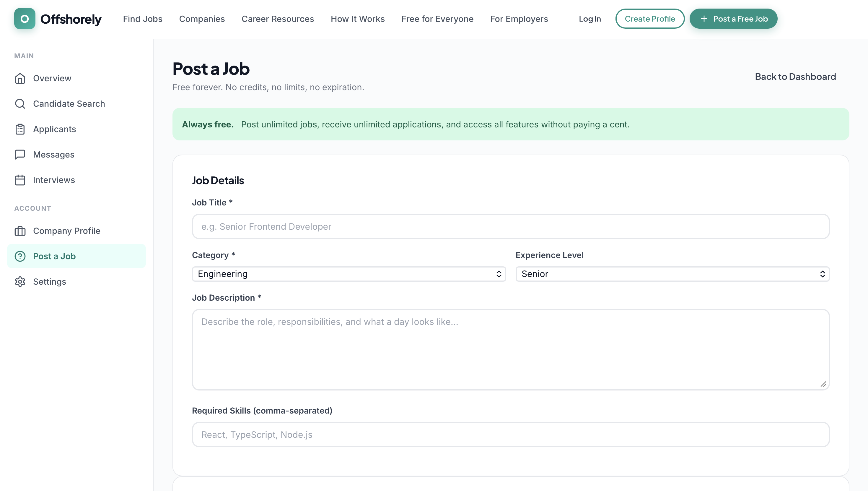Image resolution: width=868 pixels, height=491 pixels.
Task: Open Candidate Search in the sidebar
Action: 76,103
